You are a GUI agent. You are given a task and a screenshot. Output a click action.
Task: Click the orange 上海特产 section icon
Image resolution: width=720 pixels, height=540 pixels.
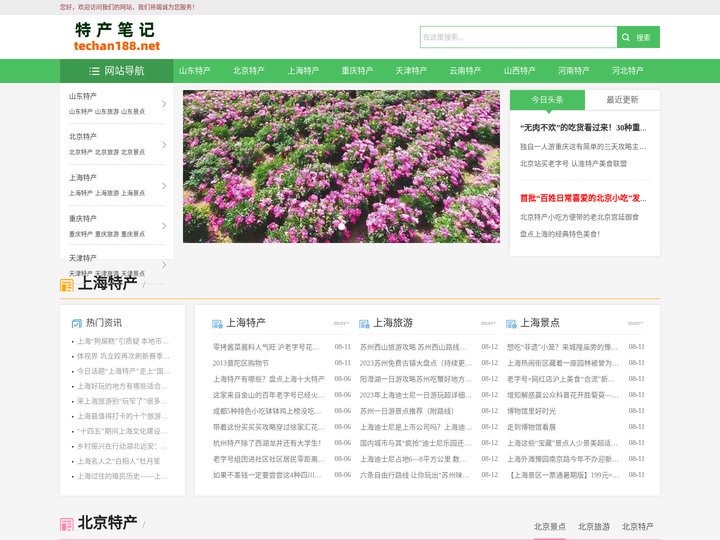pyautogui.click(x=67, y=285)
